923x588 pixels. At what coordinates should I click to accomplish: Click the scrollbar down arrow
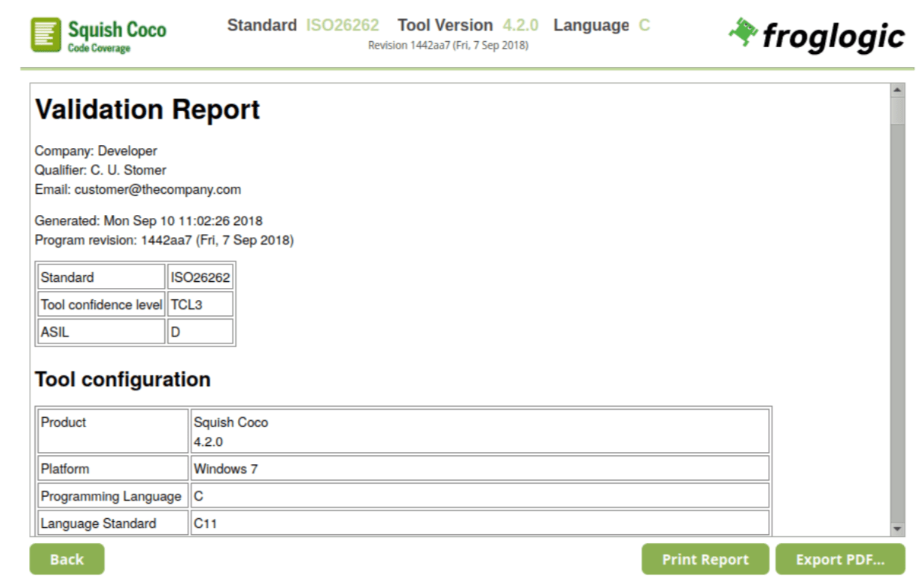click(x=897, y=528)
